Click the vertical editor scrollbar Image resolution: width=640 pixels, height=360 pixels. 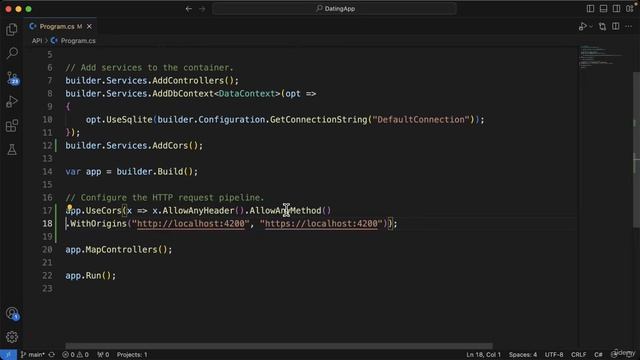coord(636,150)
